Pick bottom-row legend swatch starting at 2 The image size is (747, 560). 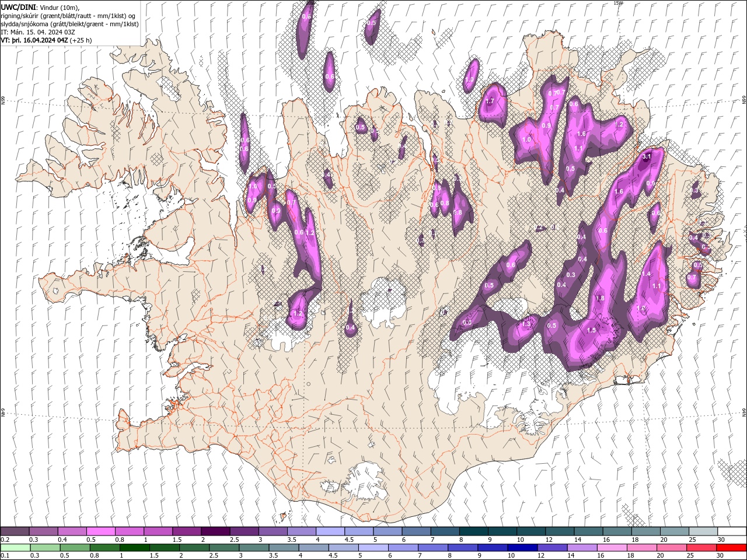(194, 548)
